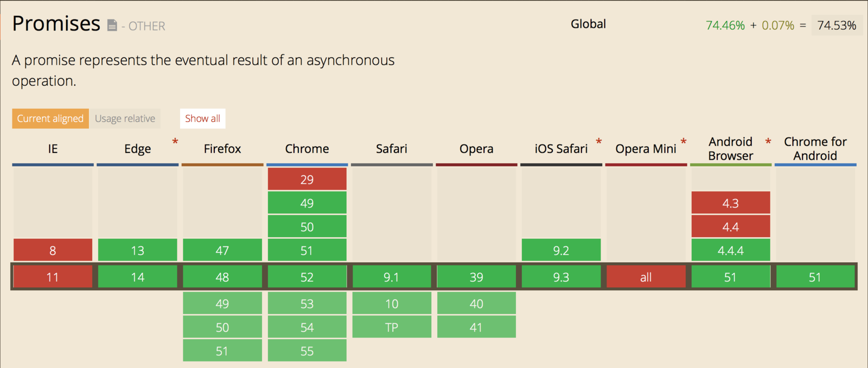Image resolution: width=868 pixels, height=368 pixels.
Task: Select the Android Browser 4.3 cell
Action: (731, 203)
